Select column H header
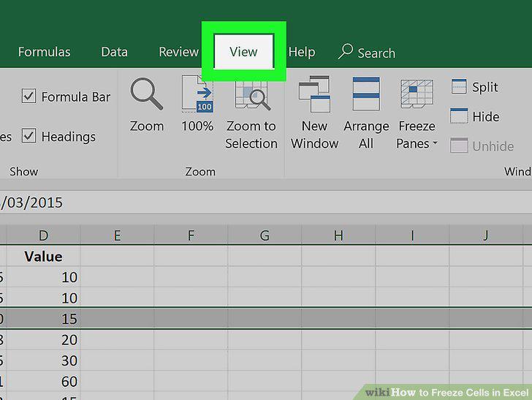This screenshot has height=400, width=532. point(338,235)
